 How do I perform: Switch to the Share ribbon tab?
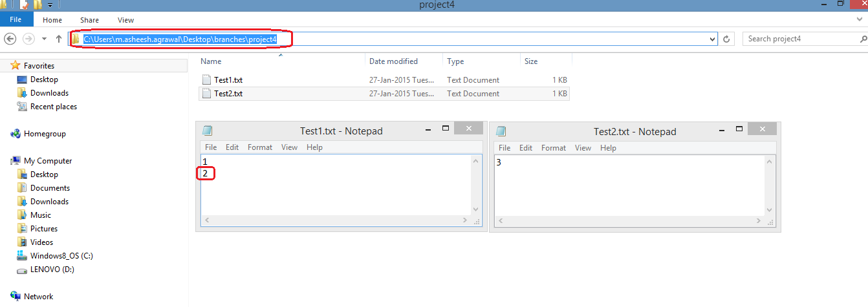tap(89, 20)
